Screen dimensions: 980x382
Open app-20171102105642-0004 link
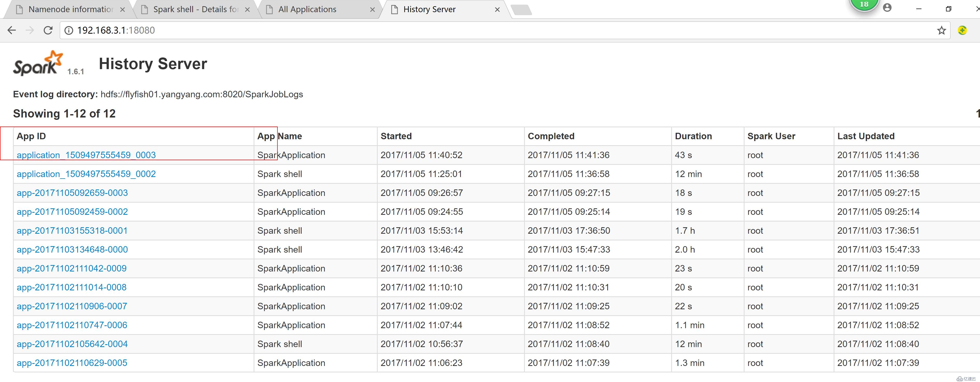pyautogui.click(x=72, y=344)
